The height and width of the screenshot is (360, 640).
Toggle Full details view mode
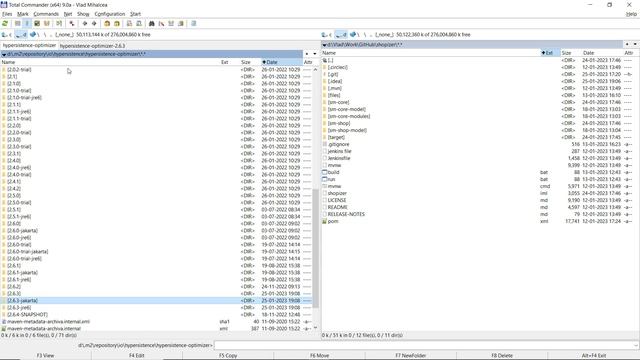point(27,24)
